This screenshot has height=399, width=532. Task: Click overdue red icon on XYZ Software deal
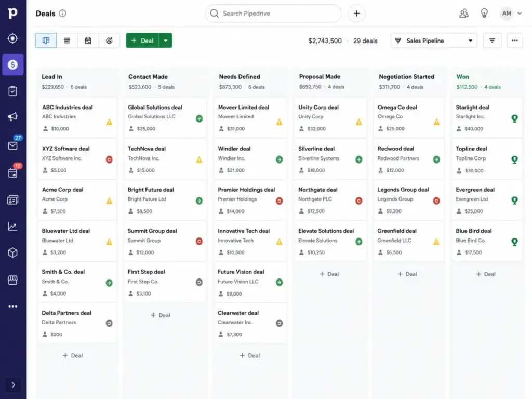[109, 159]
